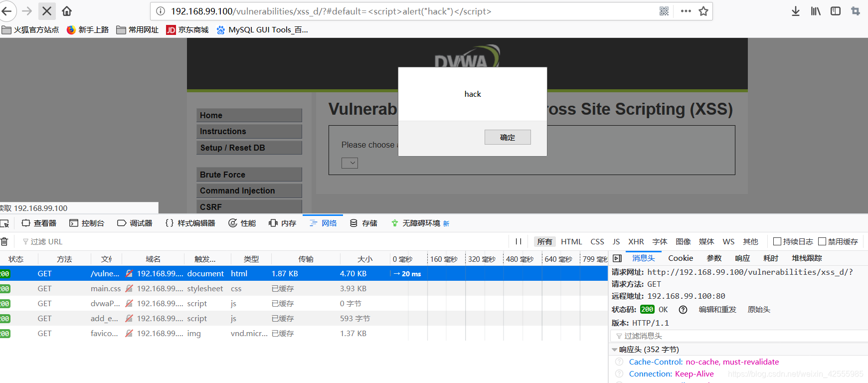Open Brute Force in DVWA menu

(249, 175)
